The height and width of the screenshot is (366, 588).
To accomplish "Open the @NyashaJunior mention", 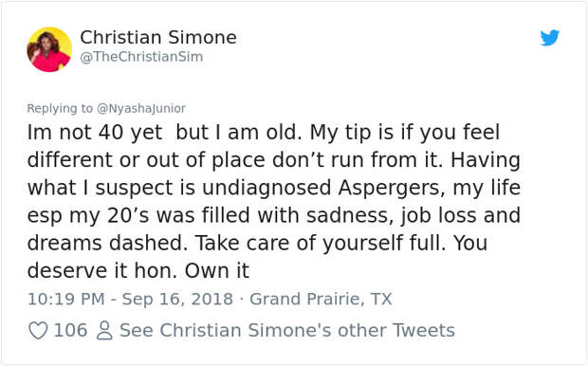I will (141, 108).
